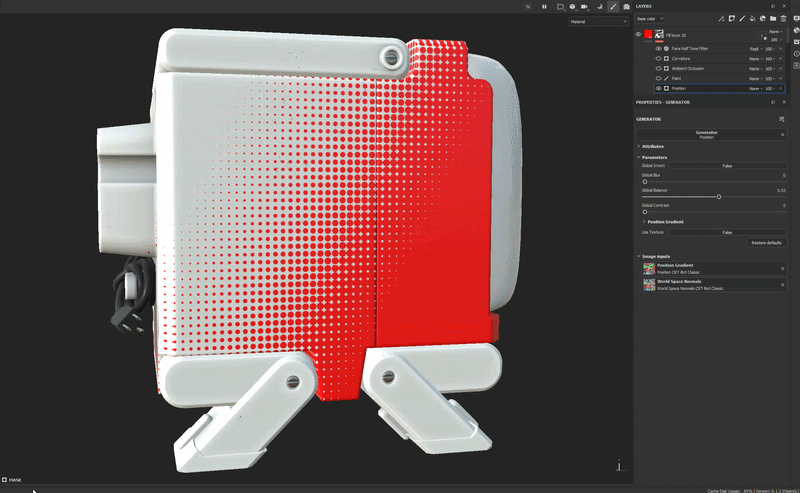Hide Fill layer 20 with eye icon
Screen dimensions: 800x493
coord(639,35)
